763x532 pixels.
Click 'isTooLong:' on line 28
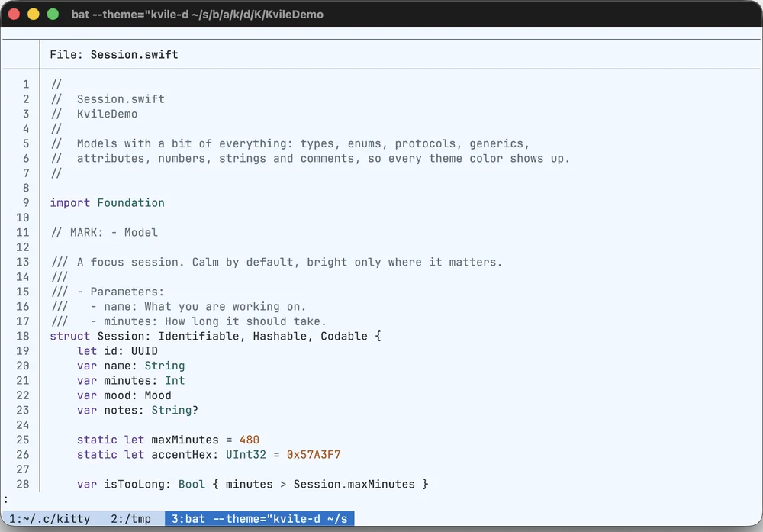137,485
